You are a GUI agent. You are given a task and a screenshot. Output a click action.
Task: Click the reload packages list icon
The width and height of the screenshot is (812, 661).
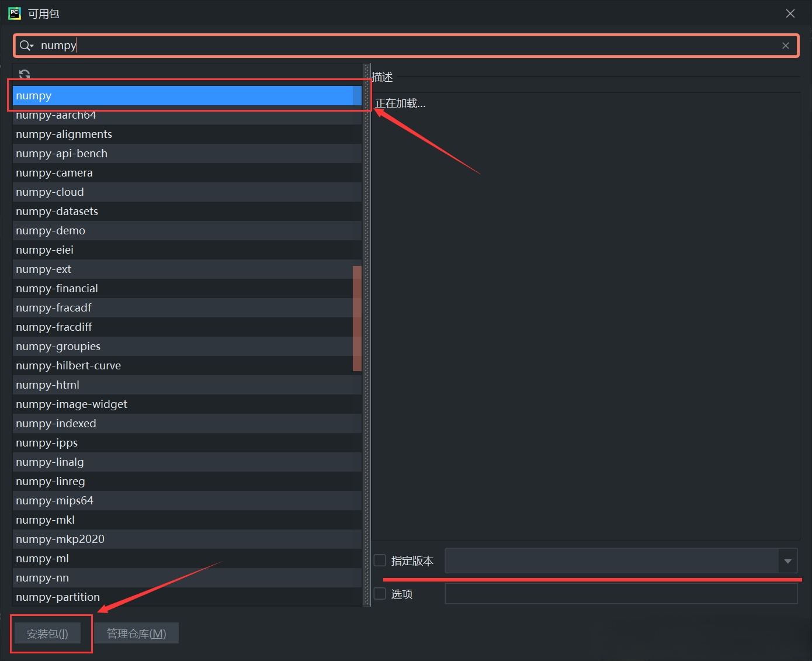(25, 75)
